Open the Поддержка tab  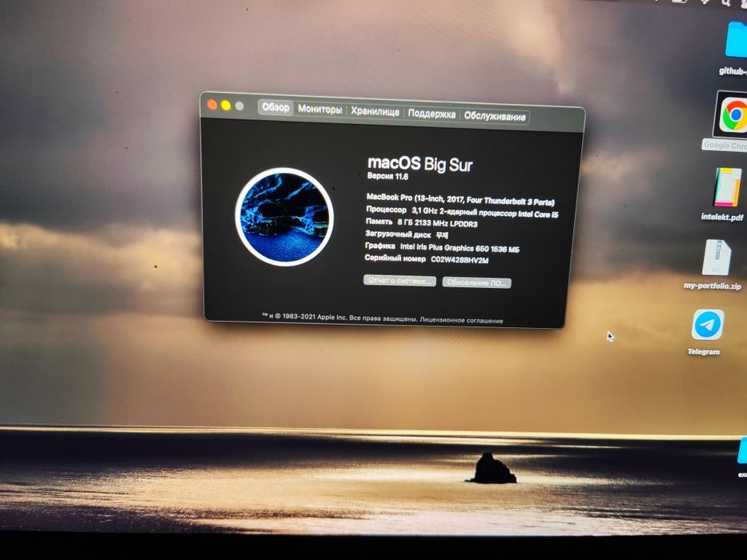click(432, 114)
